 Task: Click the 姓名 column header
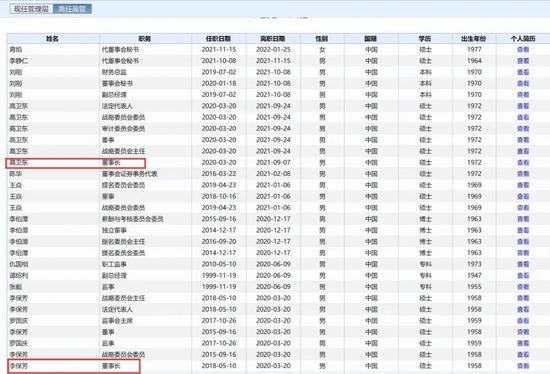pyautogui.click(x=53, y=39)
